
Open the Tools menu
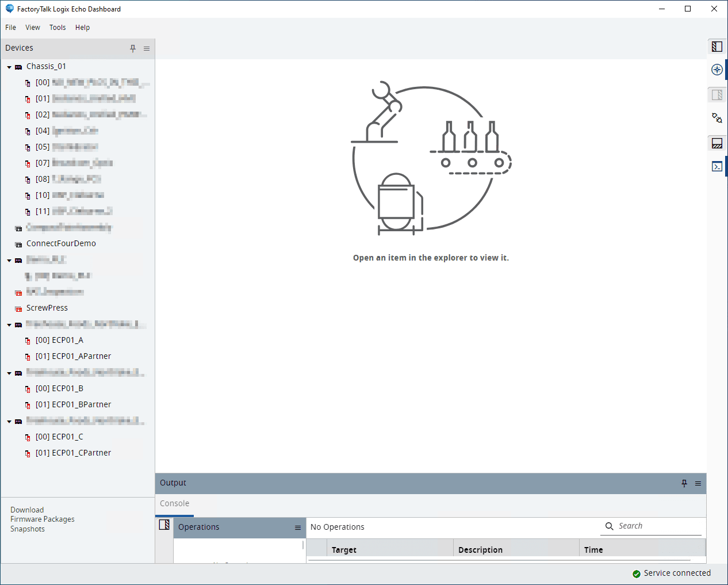(58, 27)
